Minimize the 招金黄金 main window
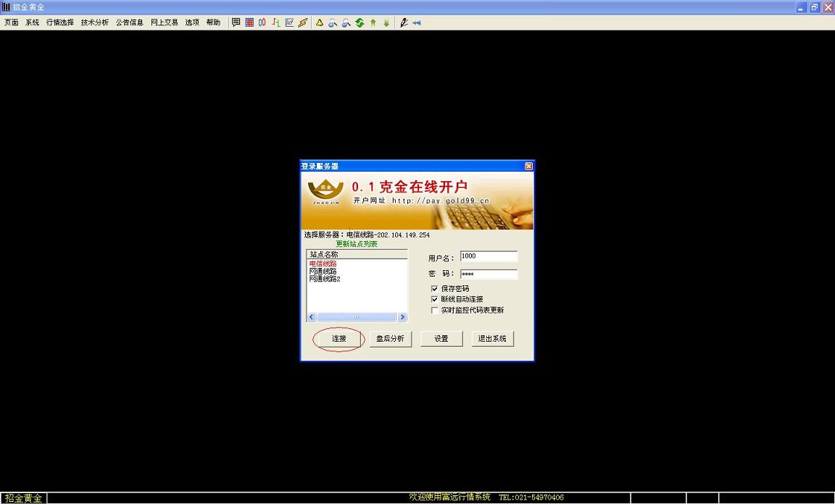Image resolution: width=835 pixels, height=504 pixels. [x=802, y=7]
